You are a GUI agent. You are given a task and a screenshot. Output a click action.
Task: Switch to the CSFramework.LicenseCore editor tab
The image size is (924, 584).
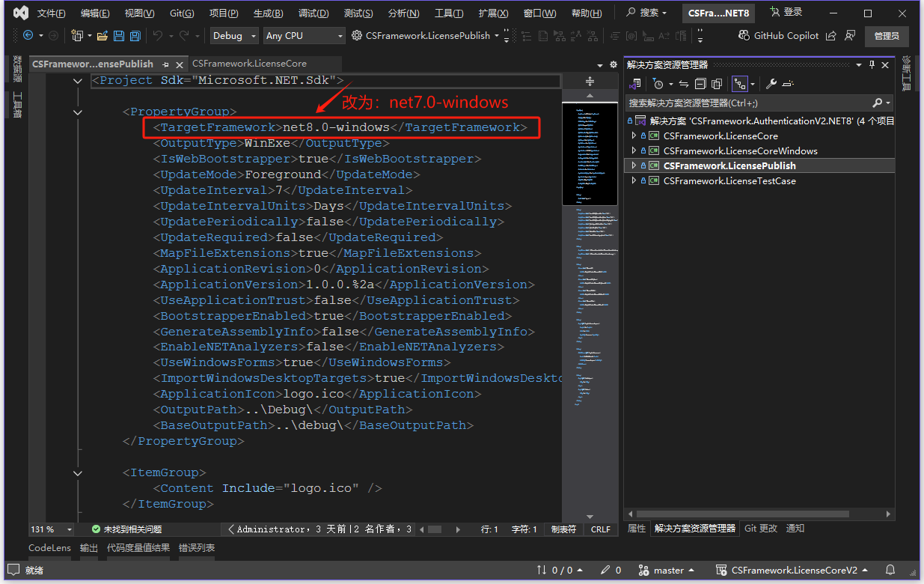(x=249, y=64)
